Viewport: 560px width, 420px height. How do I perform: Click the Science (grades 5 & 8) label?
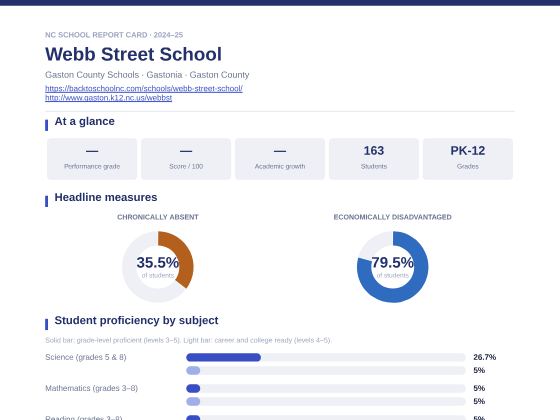coord(86,357)
